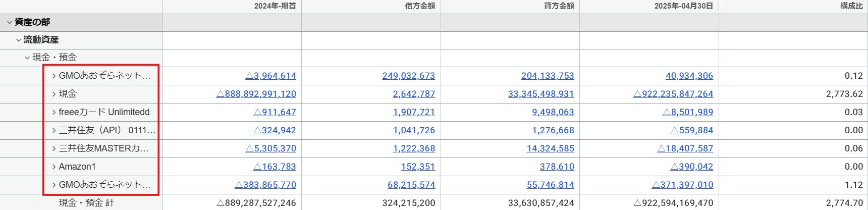Open the 40,934,306 closing balance link
This screenshot has height=210, width=868.
[689, 76]
